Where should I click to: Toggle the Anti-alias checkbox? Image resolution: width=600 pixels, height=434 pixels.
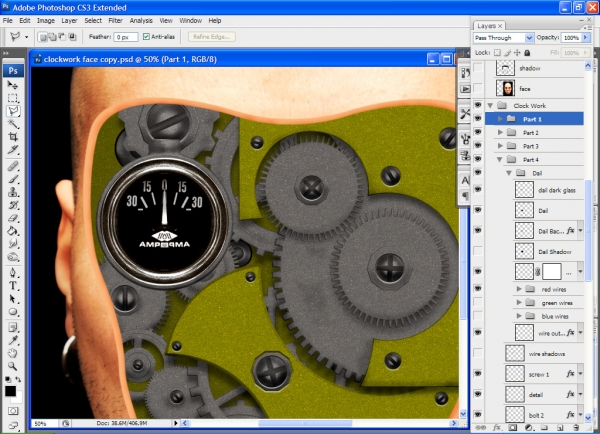point(146,37)
